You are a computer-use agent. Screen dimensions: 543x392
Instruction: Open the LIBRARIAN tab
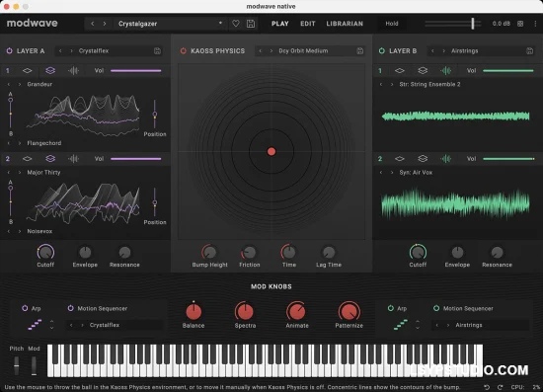(345, 24)
